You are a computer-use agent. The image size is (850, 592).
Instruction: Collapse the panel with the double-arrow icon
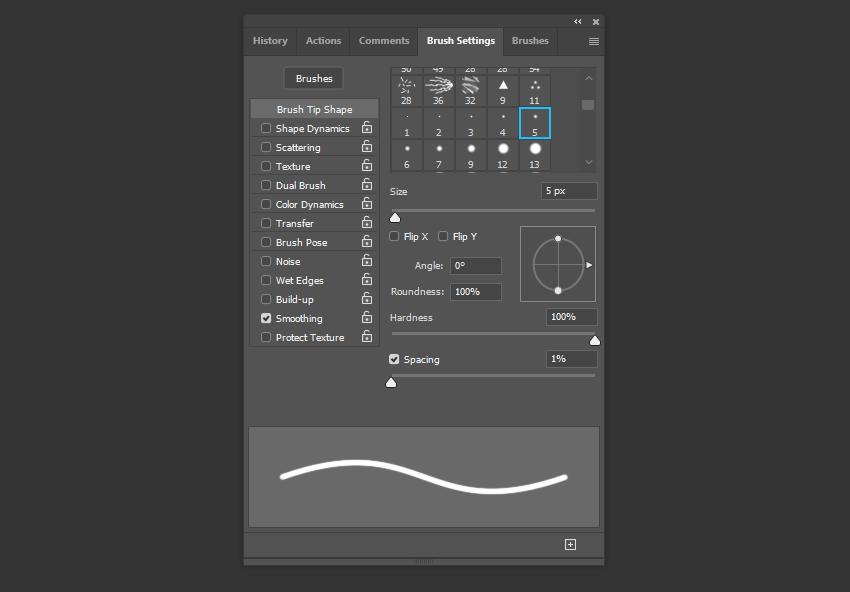(x=577, y=21)
